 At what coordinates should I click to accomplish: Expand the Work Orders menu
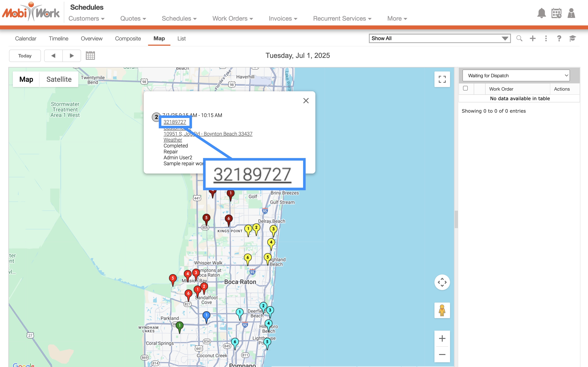pyautogui.click(x=233, y=18)
